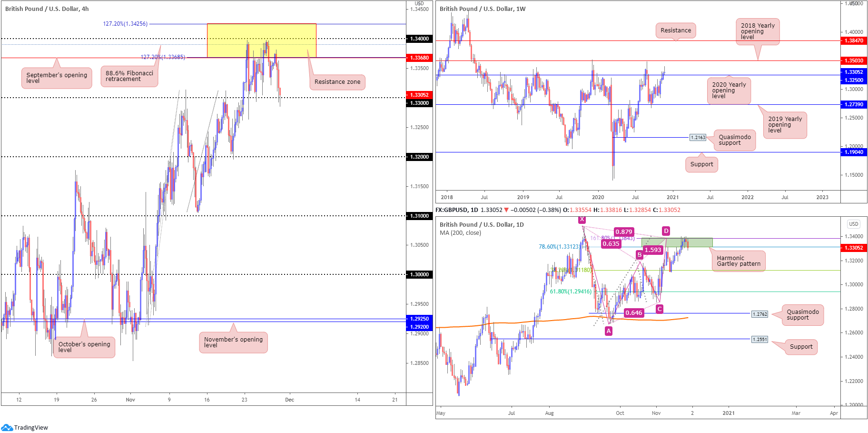
Task: Click the 'Support' callout on daily chart
Action: [801, 347]
